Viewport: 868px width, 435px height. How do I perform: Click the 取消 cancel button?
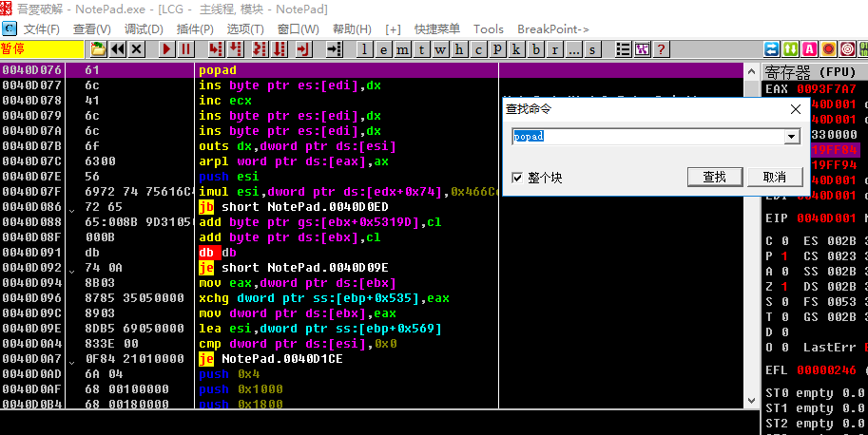(775, 177)
